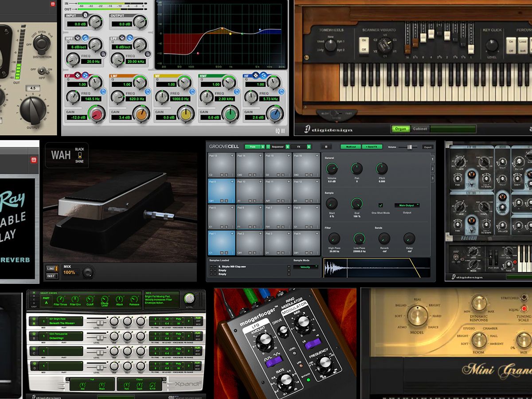The width and height of the screenshot is (532, 399).
Task: Toggle the MF band IN button on EQ III
Action: [192, 92]
